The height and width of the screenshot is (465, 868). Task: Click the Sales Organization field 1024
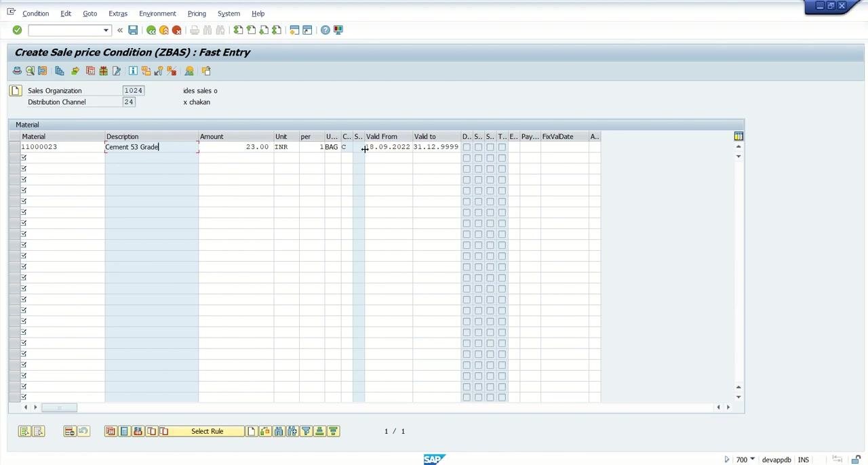point(134,90)
